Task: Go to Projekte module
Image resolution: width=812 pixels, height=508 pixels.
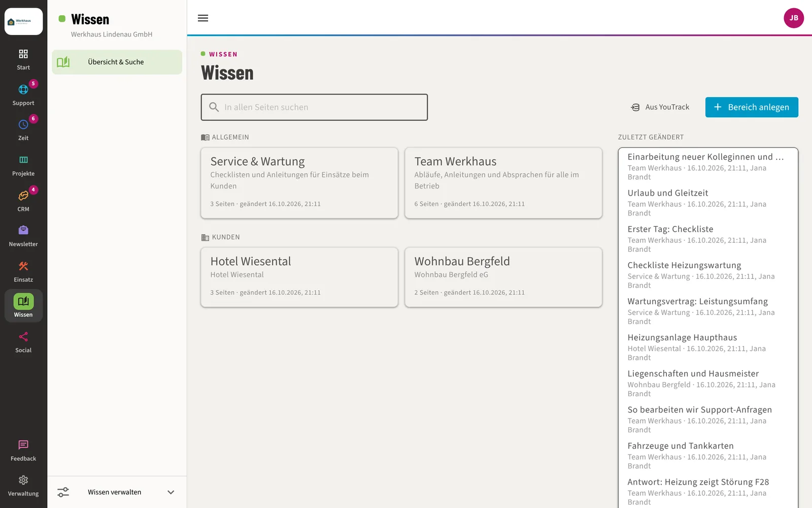Action: coord(23,166)
